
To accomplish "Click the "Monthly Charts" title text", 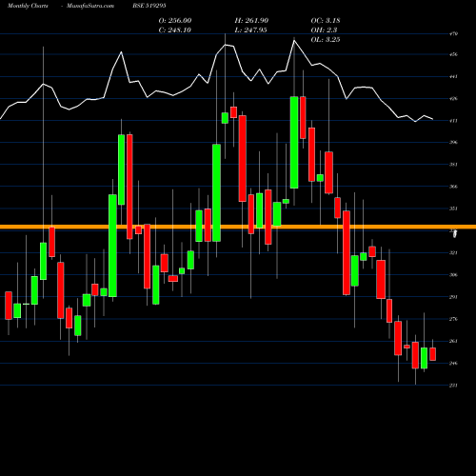I will 28,6.
